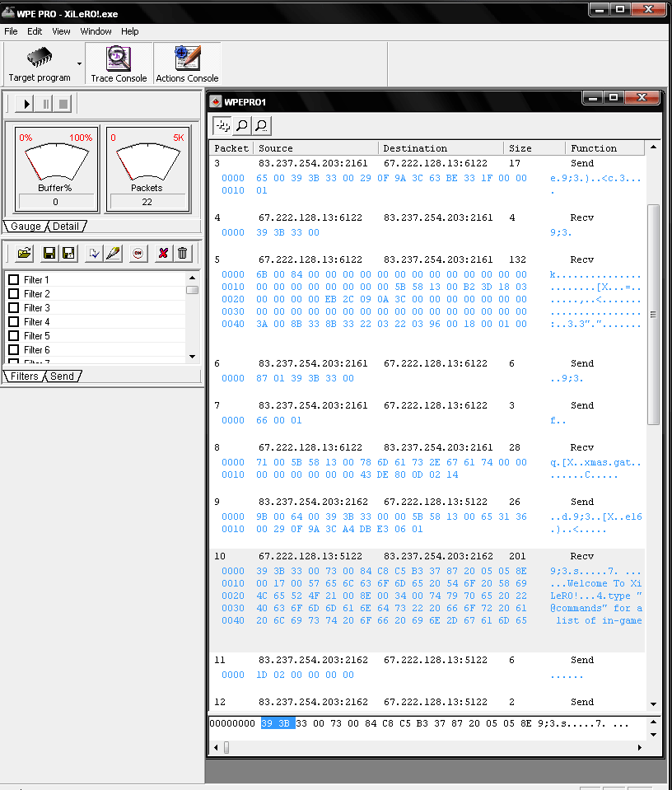Screen dimensions: 672x790
Task: Click the checkmark icon in the filter toolbar
Action: (x=94, y=253)
